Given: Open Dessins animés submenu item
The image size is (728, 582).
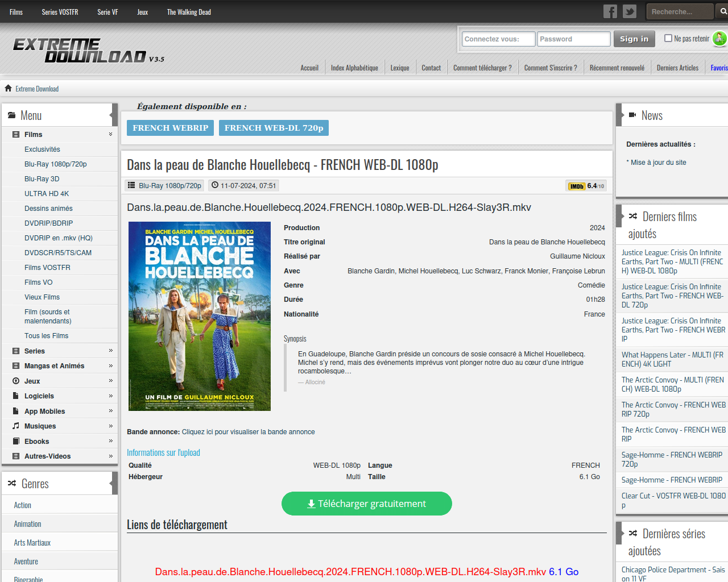Looking at the screenshot, I should click(x=48, y=209).
